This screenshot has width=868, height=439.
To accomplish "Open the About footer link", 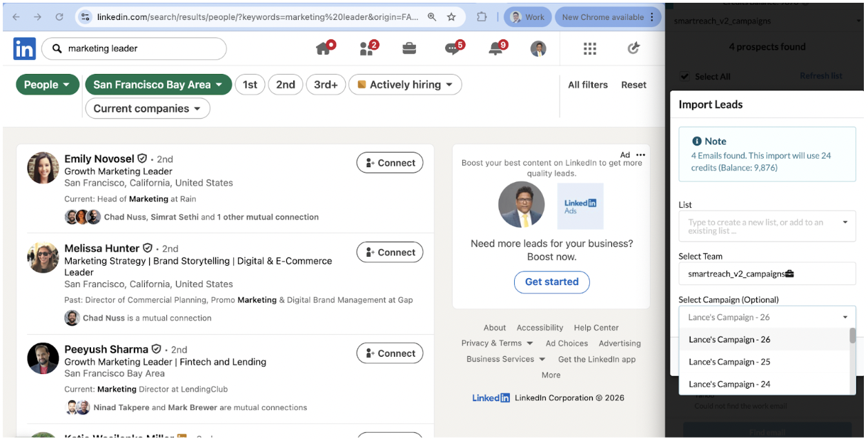I will [x=495, y=328].
